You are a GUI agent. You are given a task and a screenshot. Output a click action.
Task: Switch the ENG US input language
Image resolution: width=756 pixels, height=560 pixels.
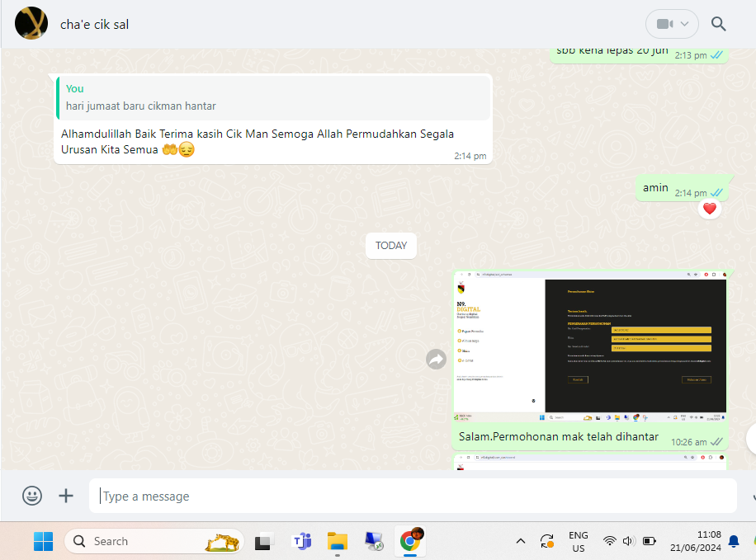point(578,541)
